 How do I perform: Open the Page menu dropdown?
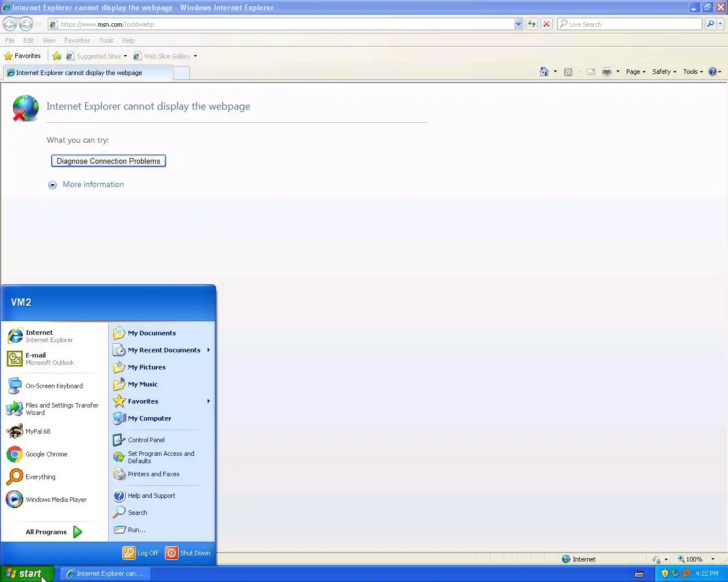[636, 72]
